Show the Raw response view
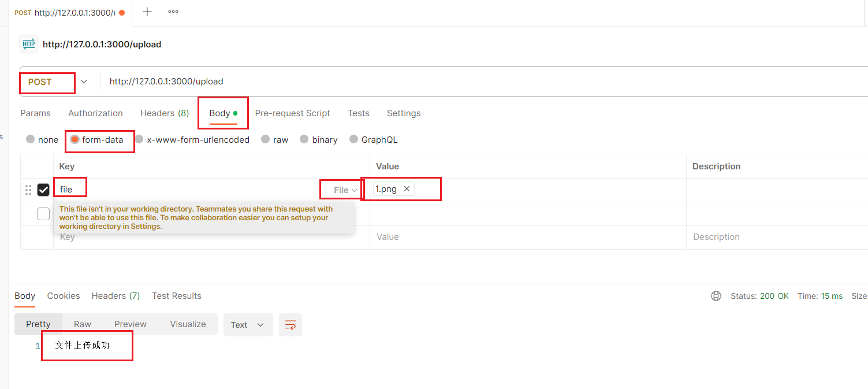 click(83, 324)
